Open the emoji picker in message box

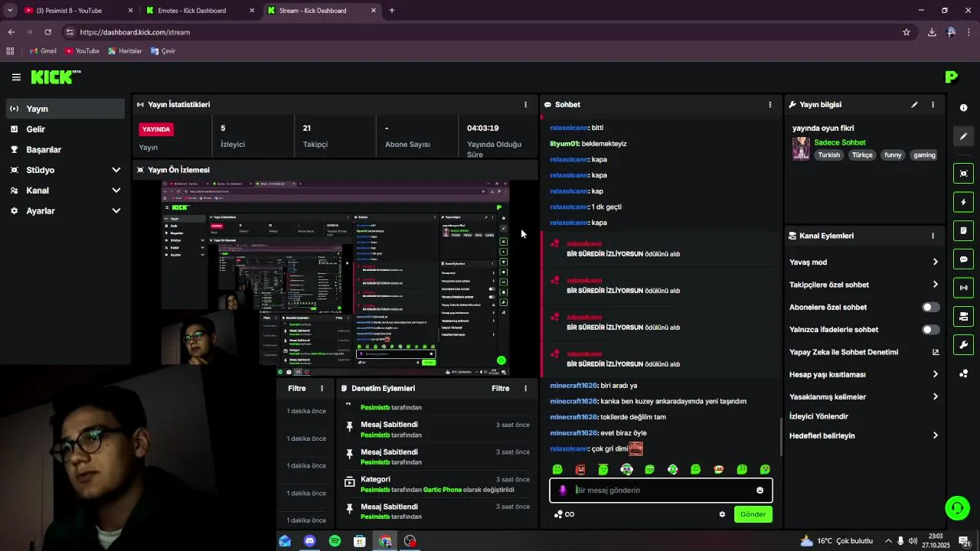[759, 491]
